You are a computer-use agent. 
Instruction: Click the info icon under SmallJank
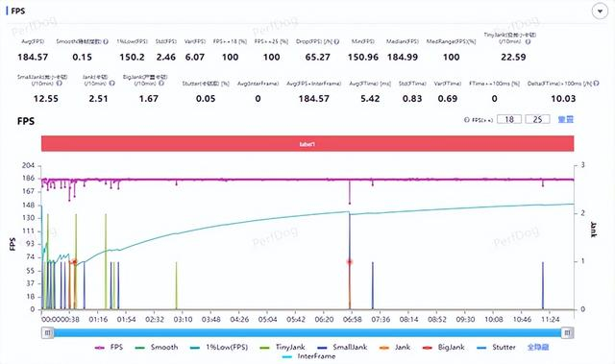tap(60, 83)
